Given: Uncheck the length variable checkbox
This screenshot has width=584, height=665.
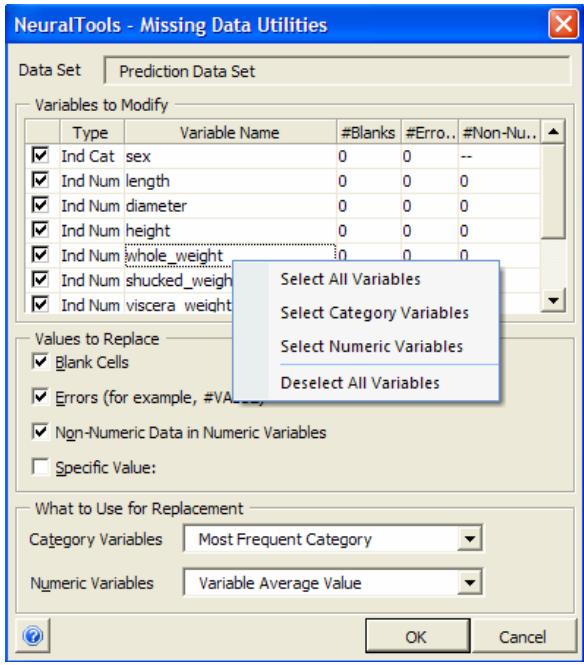Looking at the screenshot, I should click(40, 180).
